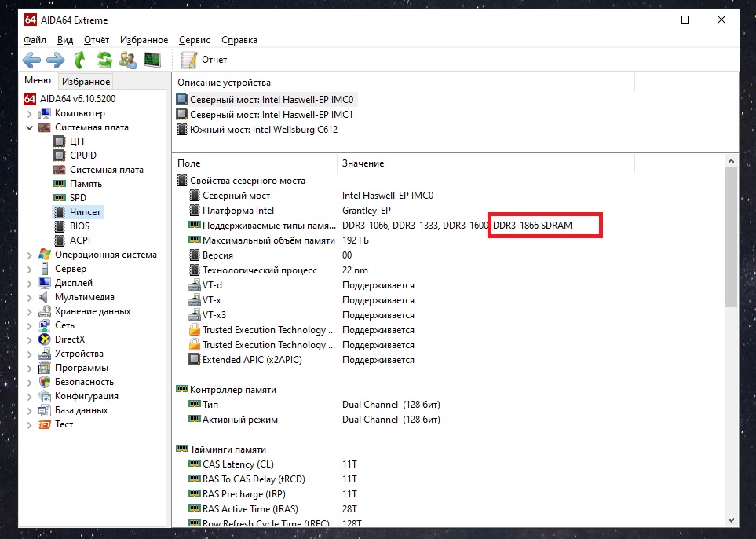Open the Файл menu
The height and width of the screenshot is (539, 756).
pos(35,40)
